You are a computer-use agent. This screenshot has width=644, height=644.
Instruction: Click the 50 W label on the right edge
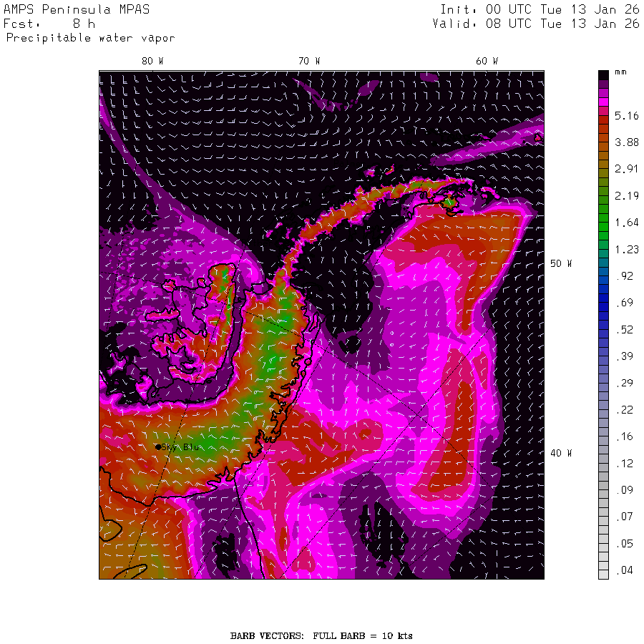(x=560, y=263)
